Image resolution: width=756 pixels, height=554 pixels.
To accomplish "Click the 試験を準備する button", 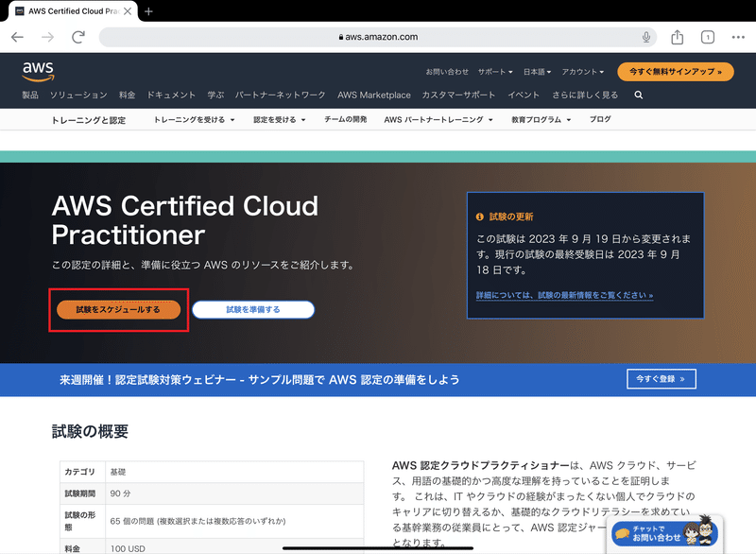I will click(x=253, y=309).
